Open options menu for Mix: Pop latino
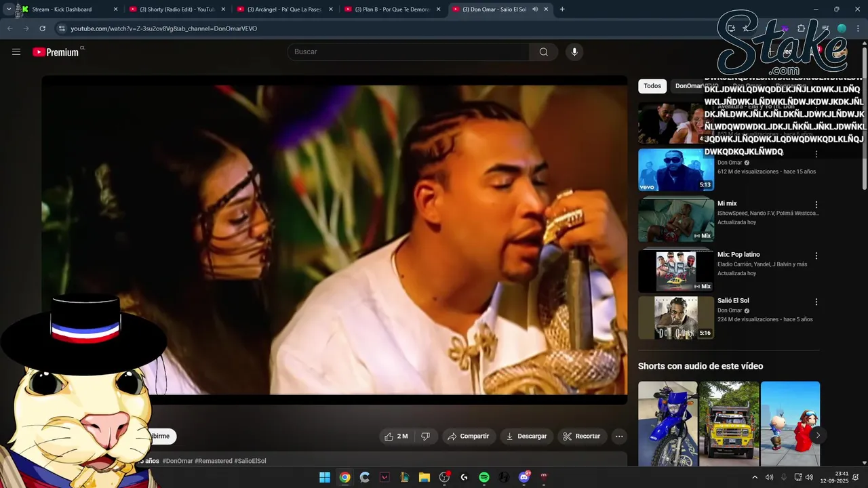Image resolution: width=868 pixels, height=488 pixels. click(816, 256)
